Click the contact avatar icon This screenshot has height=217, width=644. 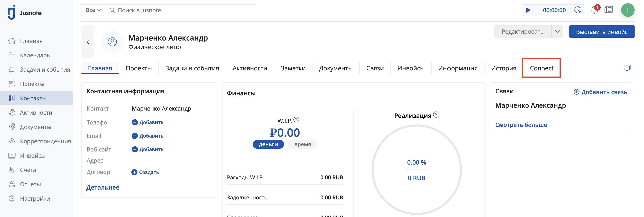coord(112,42)
